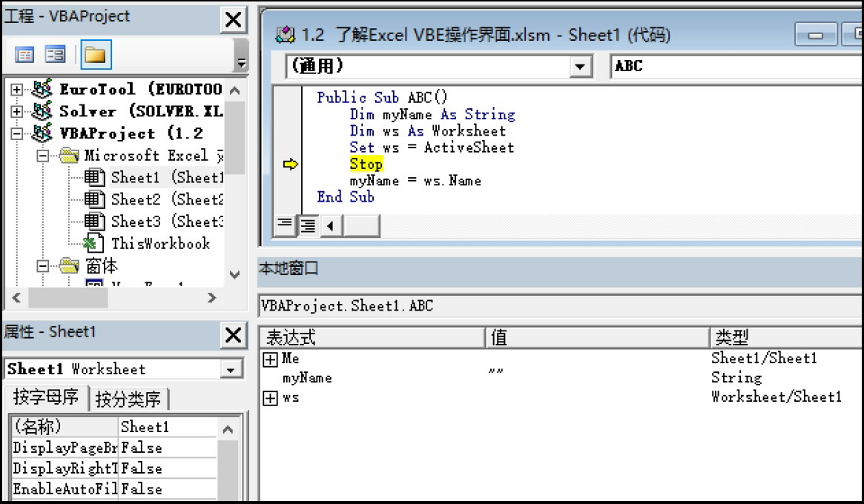Collapse the VBAProject tree node
Viewport: 864px width, 504px height.
click(17, 134)
